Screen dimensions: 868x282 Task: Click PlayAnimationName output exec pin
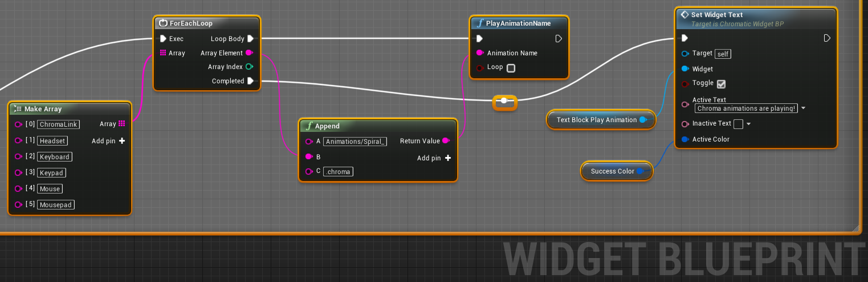click(559, 39)
